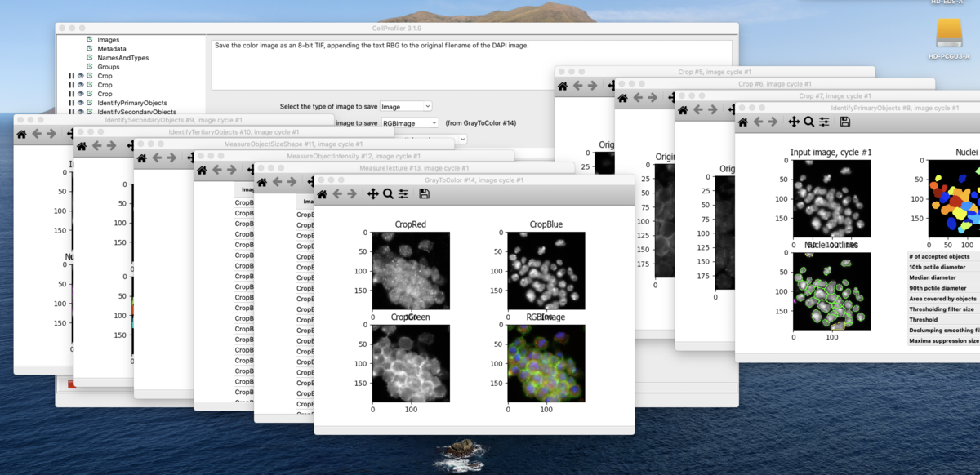Select IdentifyPrimaryObjects in pipeline list
The height and width of the screenshot is (475, 980).
tap(132, 103)
